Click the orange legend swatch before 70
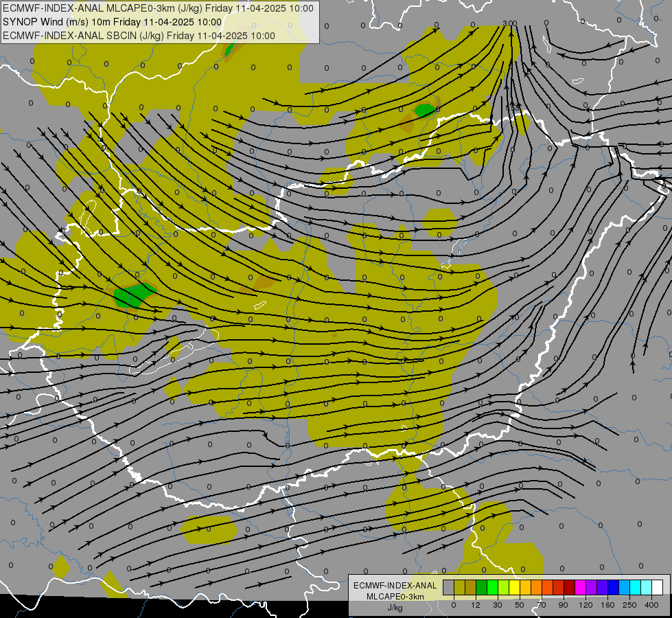672x618 pixels. coord(537,587)
